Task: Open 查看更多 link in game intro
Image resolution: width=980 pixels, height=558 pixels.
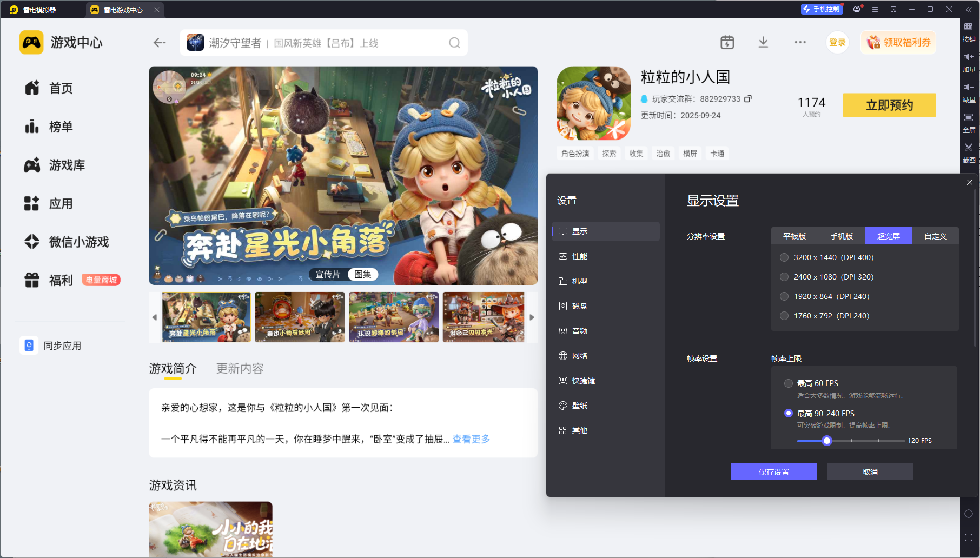Action: pos(471,439)
